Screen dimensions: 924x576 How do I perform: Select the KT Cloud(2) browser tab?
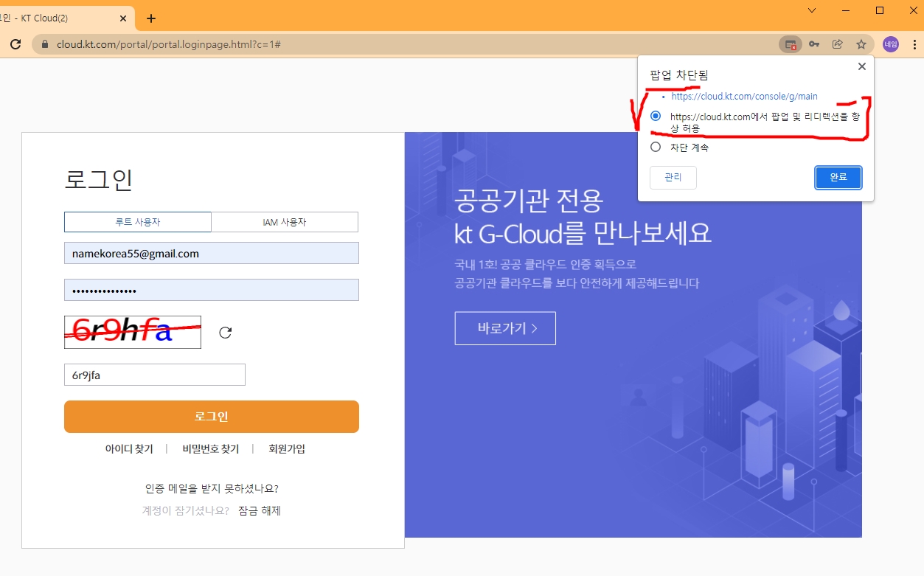click(66, 18)
